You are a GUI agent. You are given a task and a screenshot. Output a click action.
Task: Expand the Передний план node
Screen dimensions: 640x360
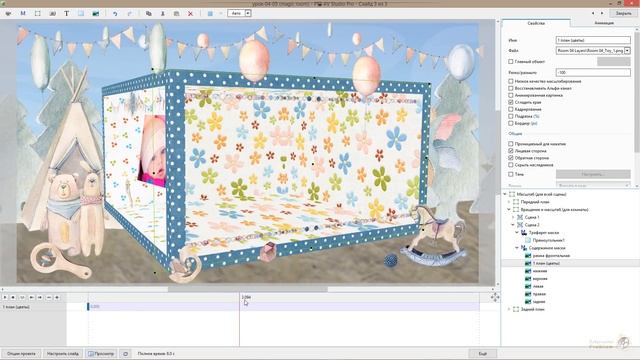pos(509,202)
